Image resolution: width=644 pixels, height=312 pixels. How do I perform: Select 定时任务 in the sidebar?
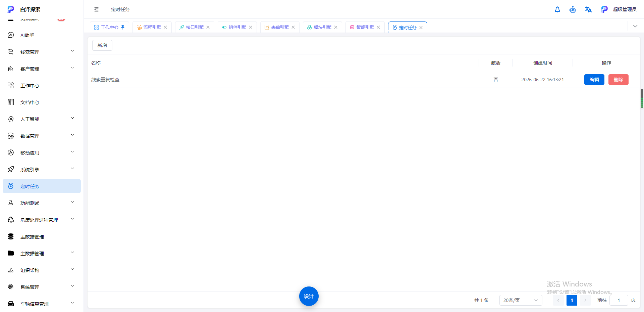point(42,186)
